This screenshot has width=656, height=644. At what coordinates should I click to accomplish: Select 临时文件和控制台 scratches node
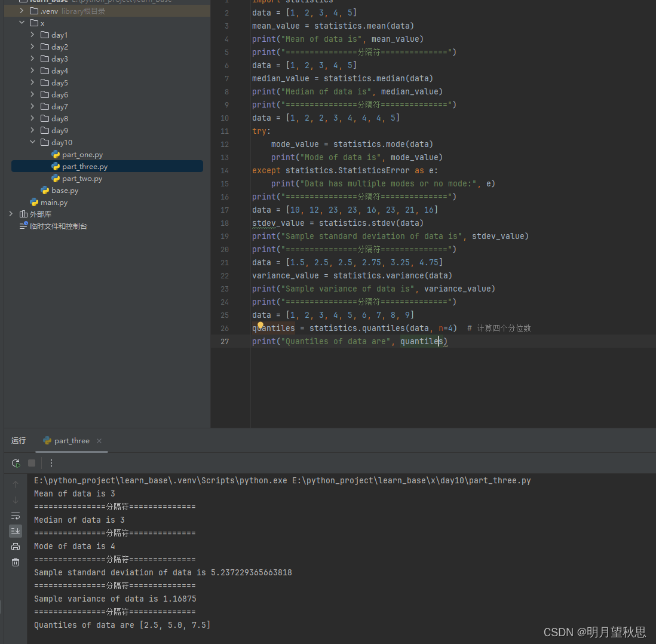58,226
